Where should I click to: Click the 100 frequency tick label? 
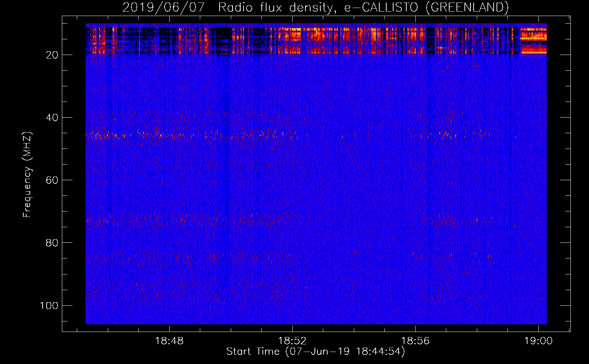(x=49, y=305)
